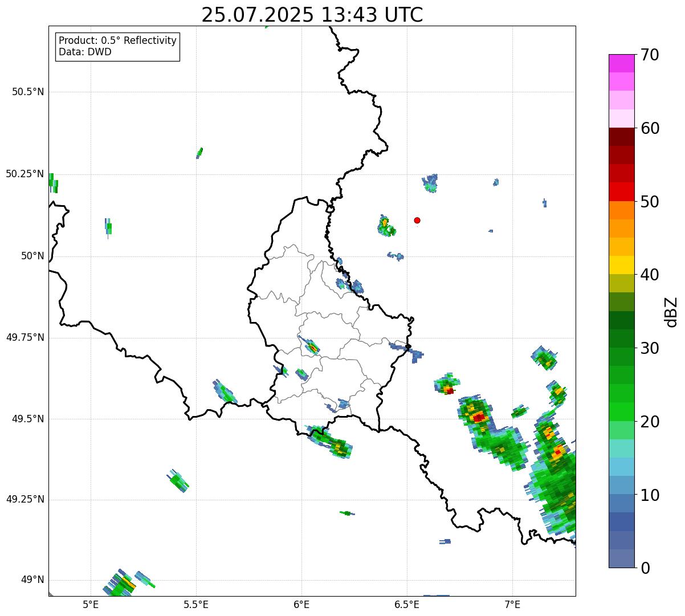This screenshot has width=685, height=616.
Task: Click the latitude label 49.5°N
Action: [x=27, y=419]
